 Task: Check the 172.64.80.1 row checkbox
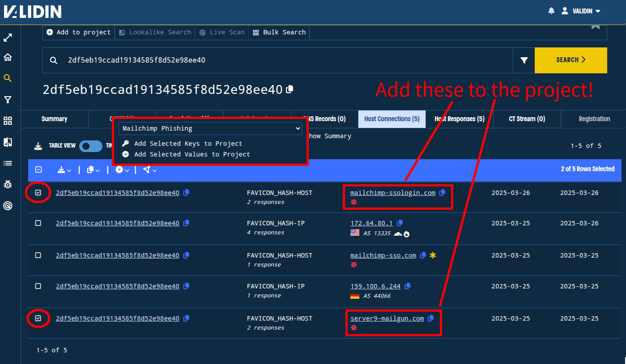[x=38, y=223]
